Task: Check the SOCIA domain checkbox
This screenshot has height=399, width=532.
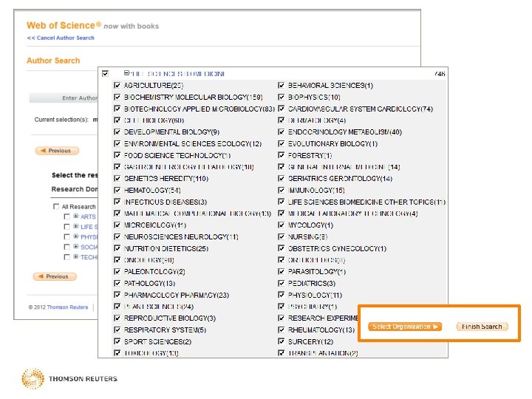Action: [x=66, y=247]
